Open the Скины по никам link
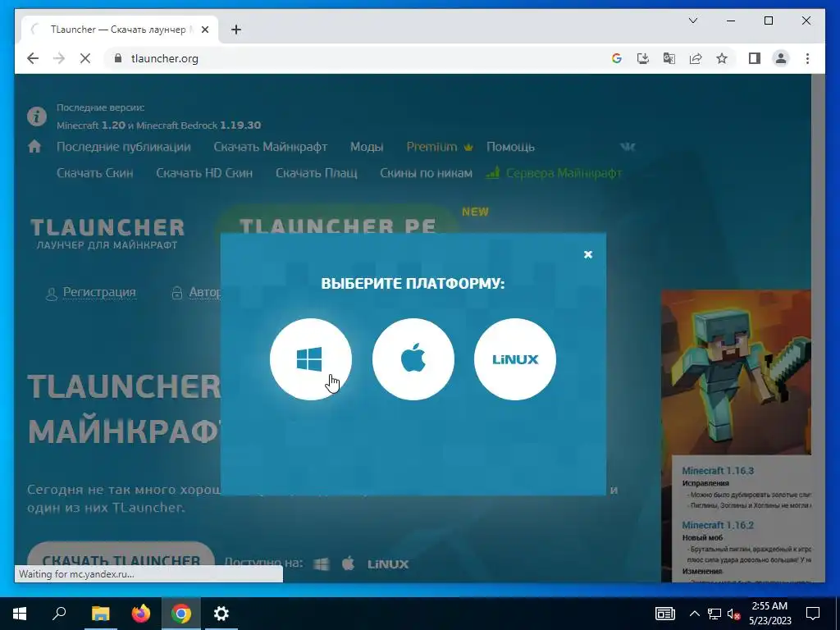 pos(426,173)
